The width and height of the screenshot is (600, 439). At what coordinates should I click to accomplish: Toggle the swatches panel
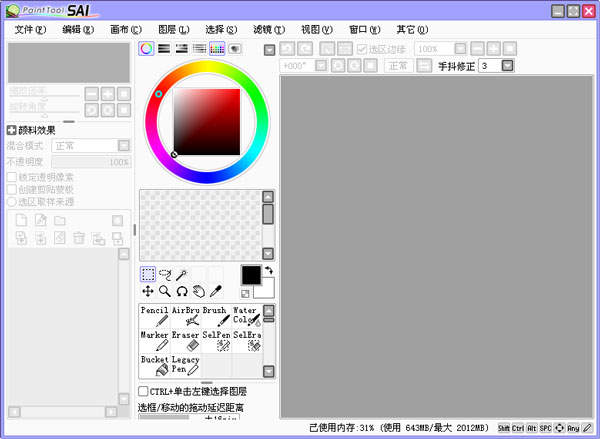(x=217, y=49)
